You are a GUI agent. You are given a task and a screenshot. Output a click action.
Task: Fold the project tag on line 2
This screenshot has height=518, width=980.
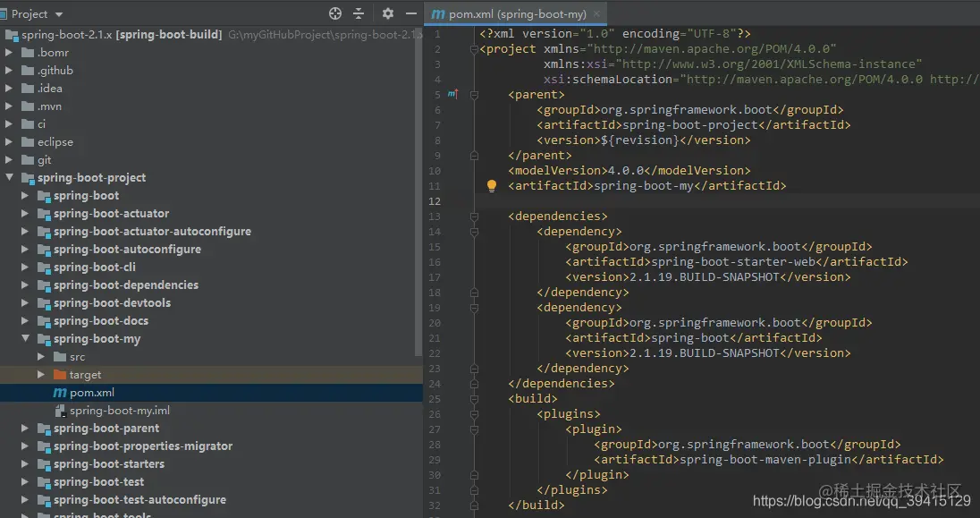(474, 49)
